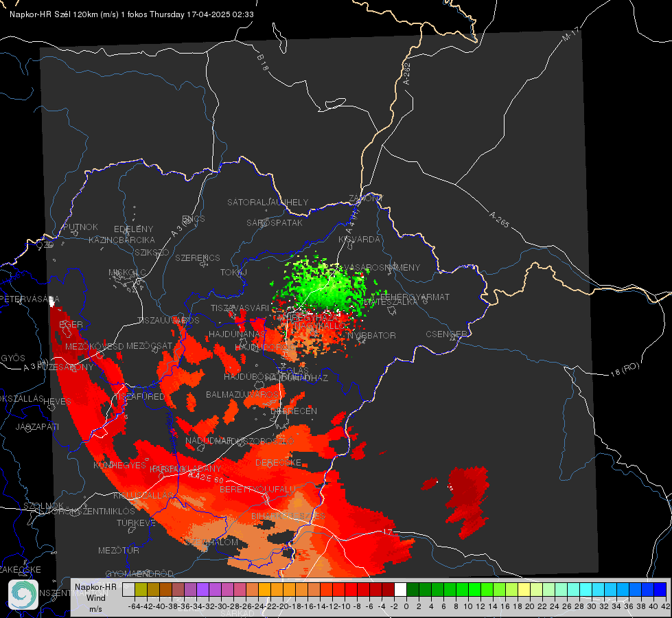Select the GYOMAENDRŐD label
Screen dimensions: 672x618
pyautogui.click(x=139, y=573)
